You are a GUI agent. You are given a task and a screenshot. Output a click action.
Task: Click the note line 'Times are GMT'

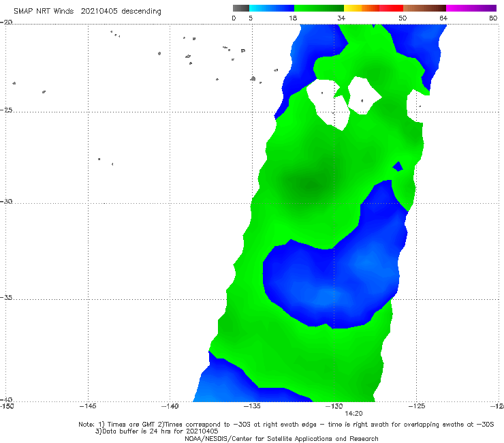click(x=132, y=425)
